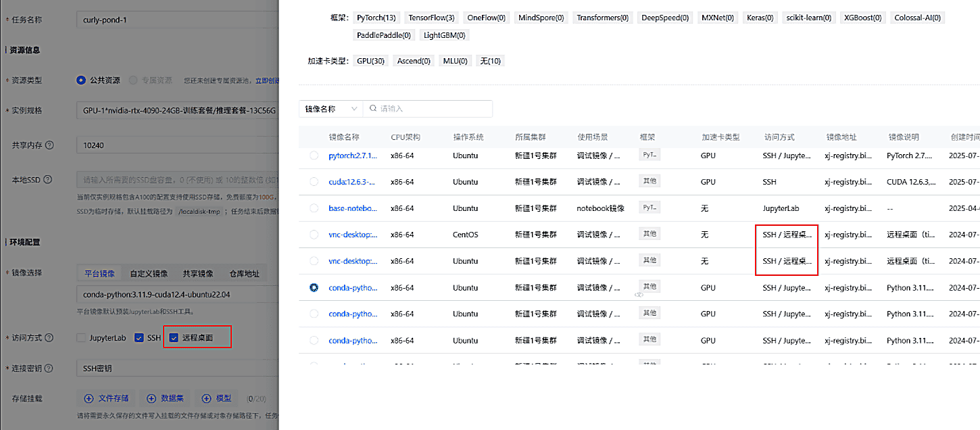Filter by the PaddlePaddle(0) framework tag
The height and width of the screenshot is (430, 980).
(x=384, y=35)
